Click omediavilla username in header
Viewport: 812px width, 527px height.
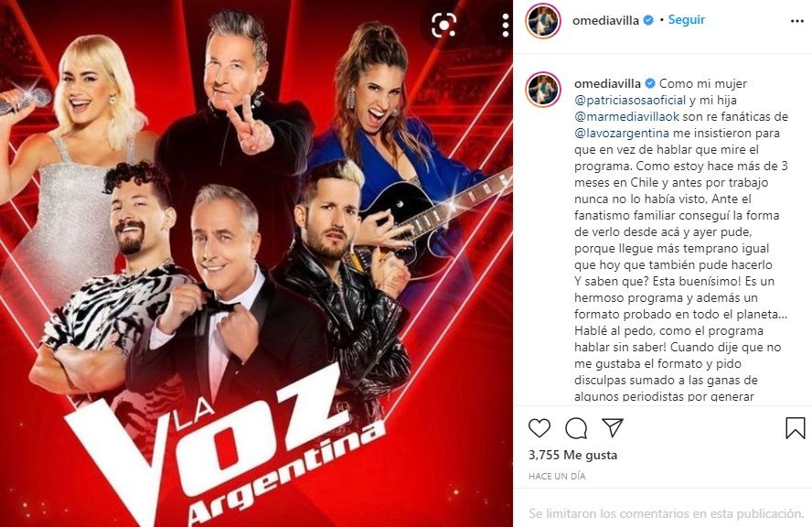pos(605,21)
